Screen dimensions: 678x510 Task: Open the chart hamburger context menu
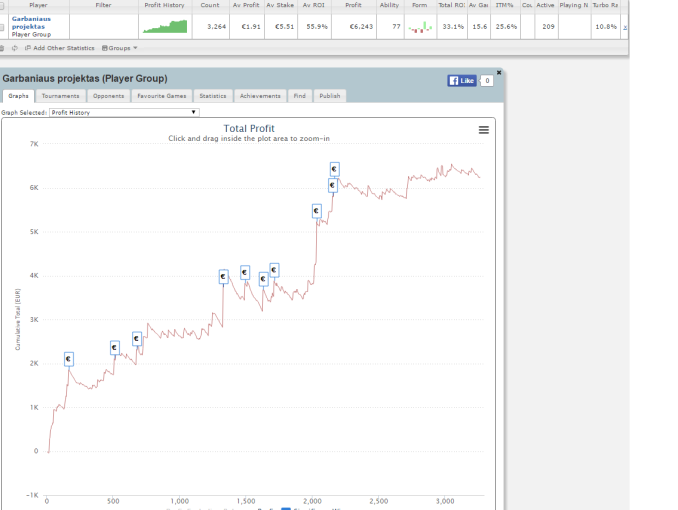point(484,130)
